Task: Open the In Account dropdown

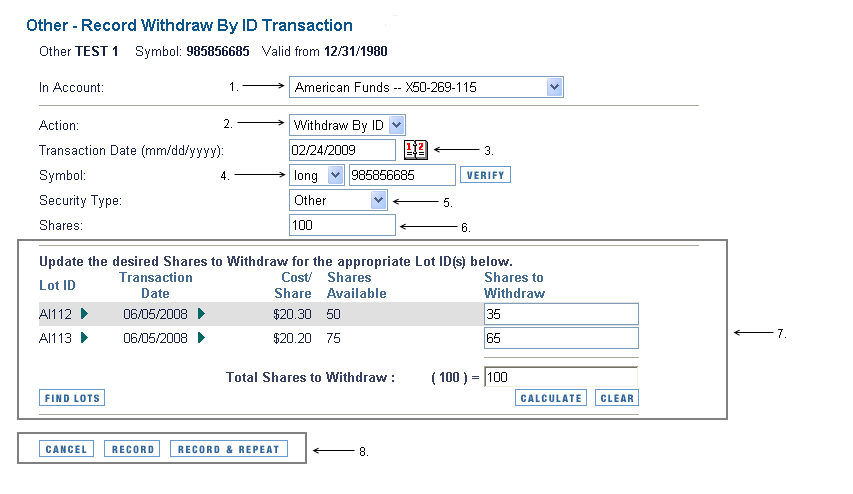Action: click(426, 87)
